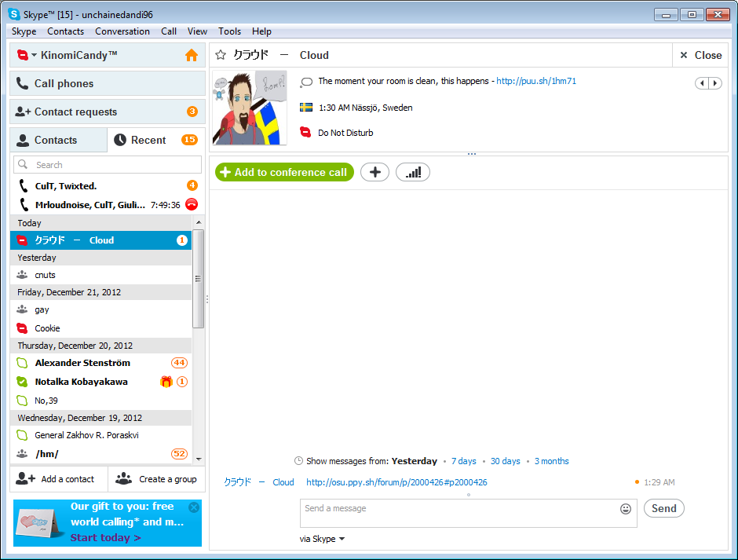Open the Call menu

(169, 31)
